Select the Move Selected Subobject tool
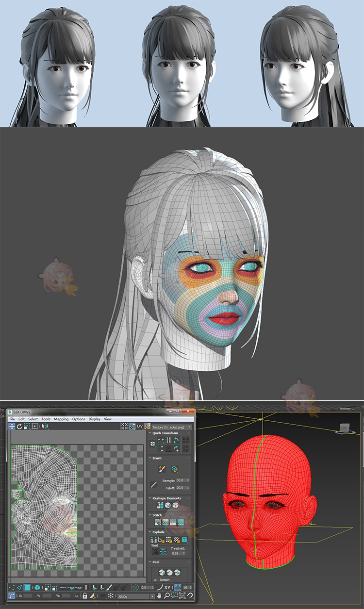This screenshot has width=364, height=609. [12, 427]
